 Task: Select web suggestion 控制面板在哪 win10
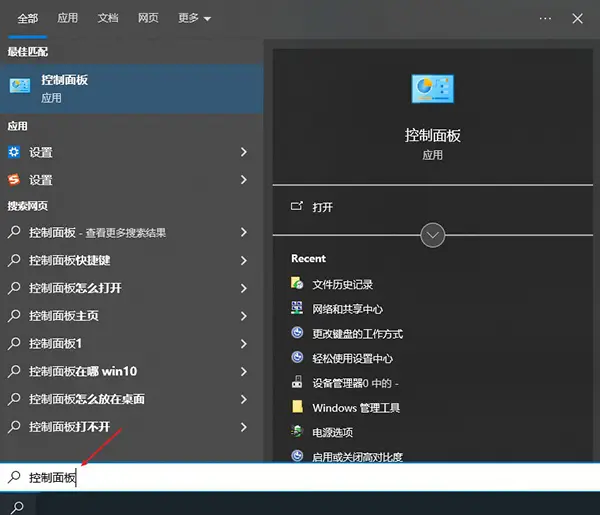pos(83,371)
